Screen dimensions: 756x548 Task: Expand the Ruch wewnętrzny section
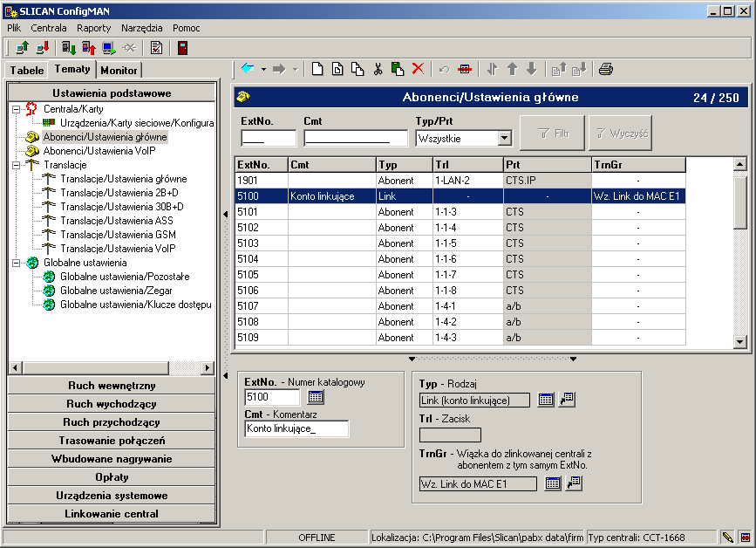coord(112,386)
